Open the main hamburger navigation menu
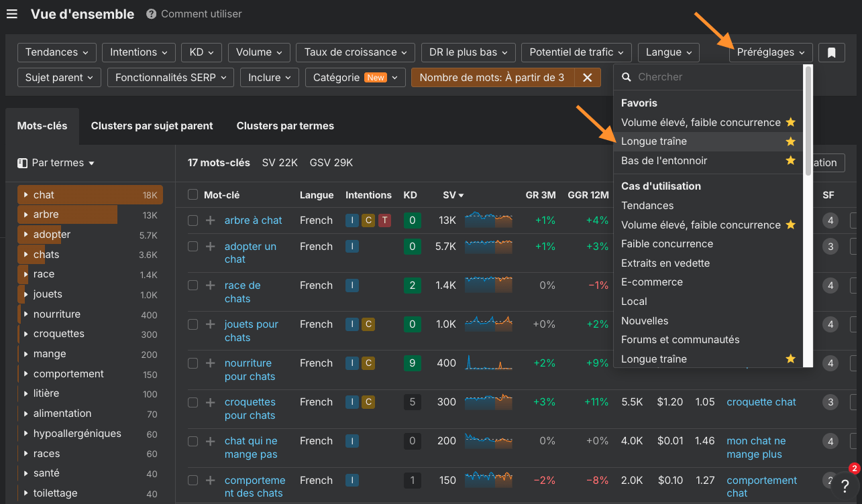The image size is (862, 504). (x=11, y=13)
